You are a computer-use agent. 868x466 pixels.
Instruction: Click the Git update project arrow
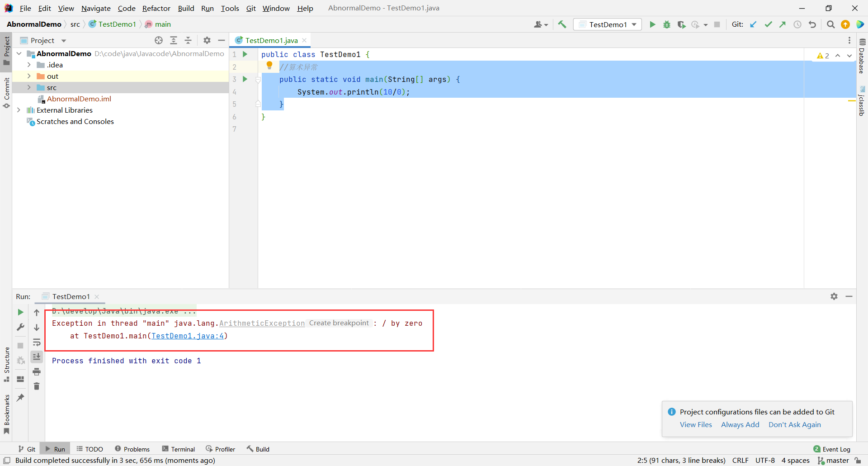point(753,24)
